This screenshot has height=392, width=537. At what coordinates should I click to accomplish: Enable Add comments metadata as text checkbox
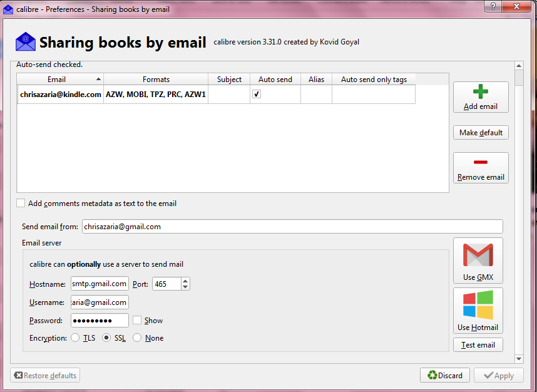[x=21, y=203]
